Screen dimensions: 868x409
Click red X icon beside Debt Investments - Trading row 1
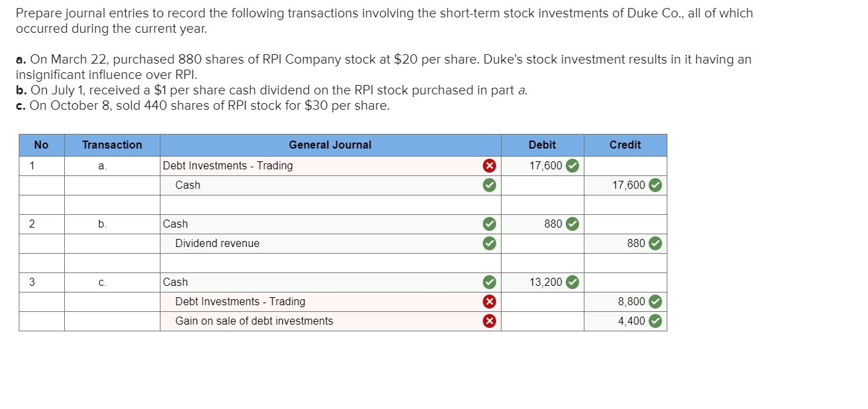(490, 165)
